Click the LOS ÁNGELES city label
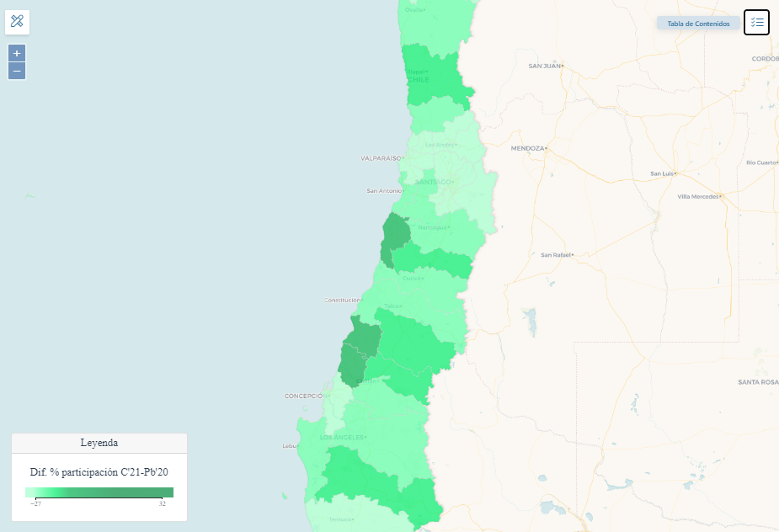The height and width of the screenshot is (532, 779). click(x=342, y=437)
